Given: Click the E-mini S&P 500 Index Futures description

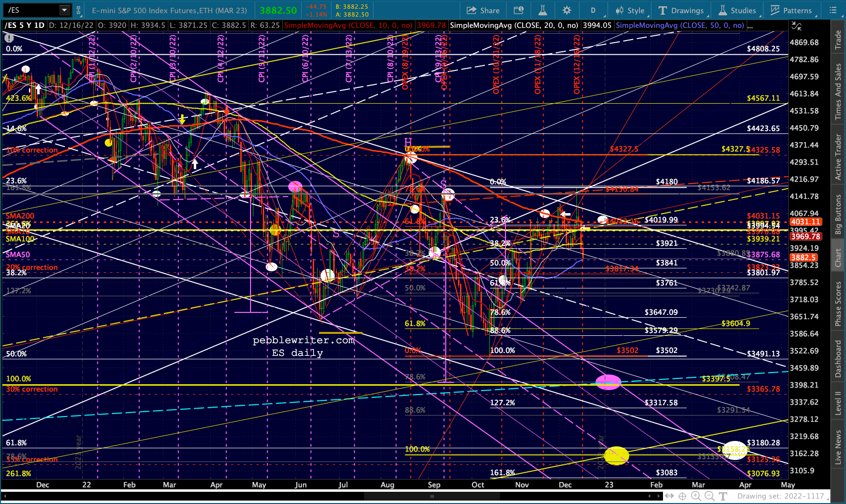Looking at the screenshot, I should point(169,10).
